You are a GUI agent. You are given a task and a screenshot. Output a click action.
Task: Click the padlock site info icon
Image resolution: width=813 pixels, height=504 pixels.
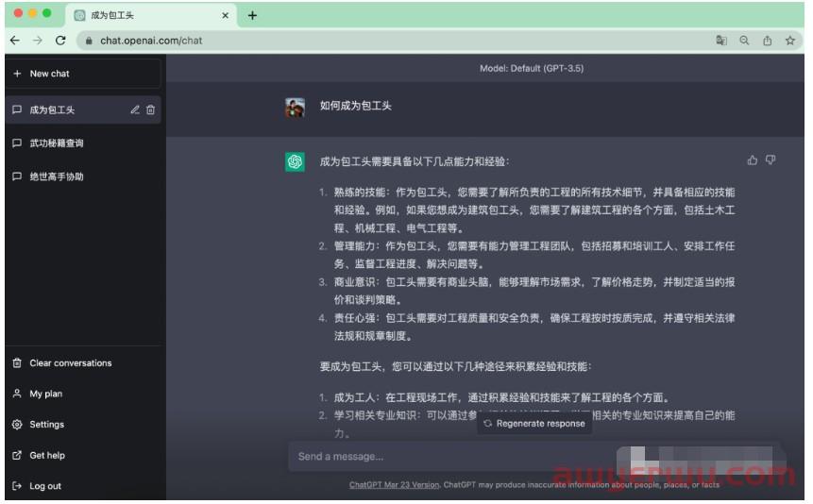pos(89,41)
